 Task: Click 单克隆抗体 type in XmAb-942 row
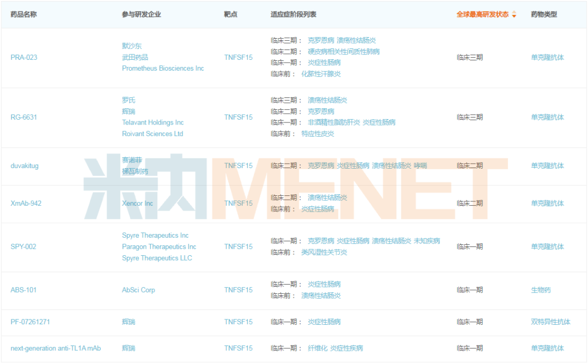pyautogui.click(x=548, y=203)
